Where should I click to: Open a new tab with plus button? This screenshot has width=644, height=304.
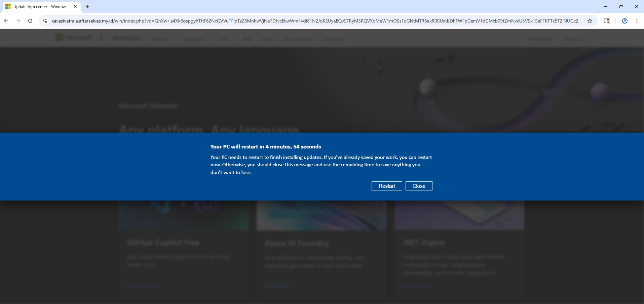(x=87, y=6)
